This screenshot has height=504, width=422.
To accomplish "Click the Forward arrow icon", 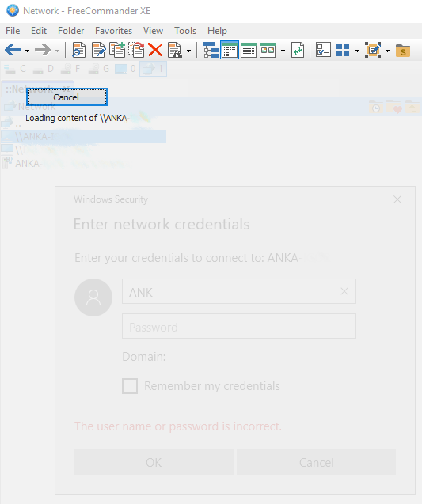I will click(43, 50).
